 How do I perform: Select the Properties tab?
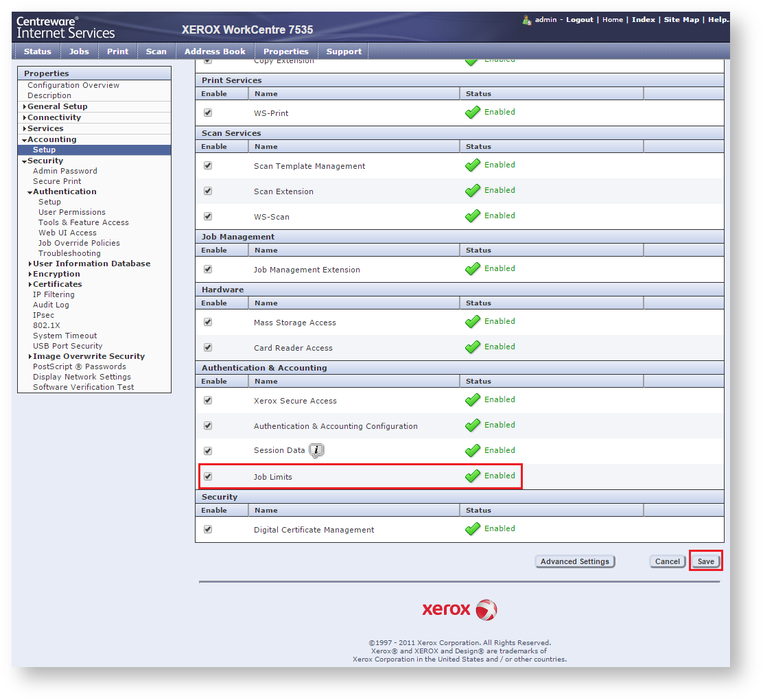click(x=286, y=51)
